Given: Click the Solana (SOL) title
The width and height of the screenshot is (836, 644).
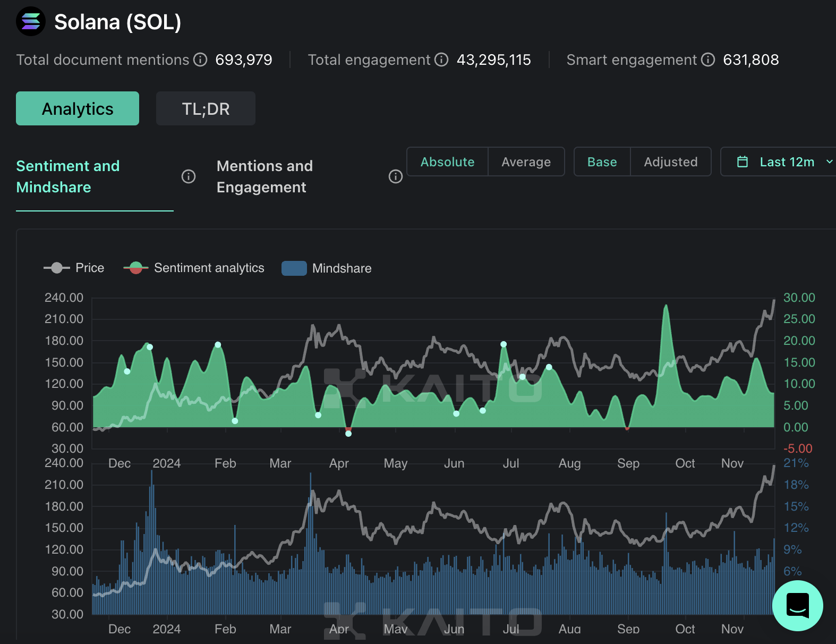Looking at the screenshot, I should click(118, 22).
